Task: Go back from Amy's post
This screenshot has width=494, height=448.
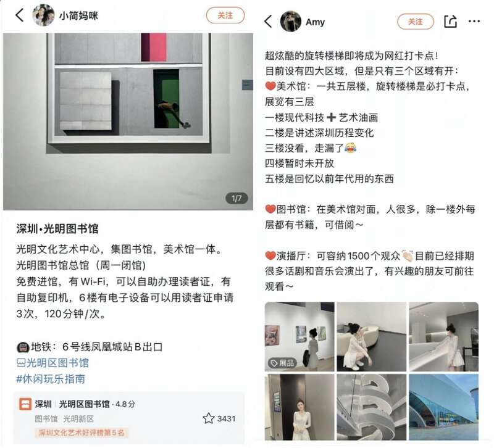Action: [x=268, y=22]
